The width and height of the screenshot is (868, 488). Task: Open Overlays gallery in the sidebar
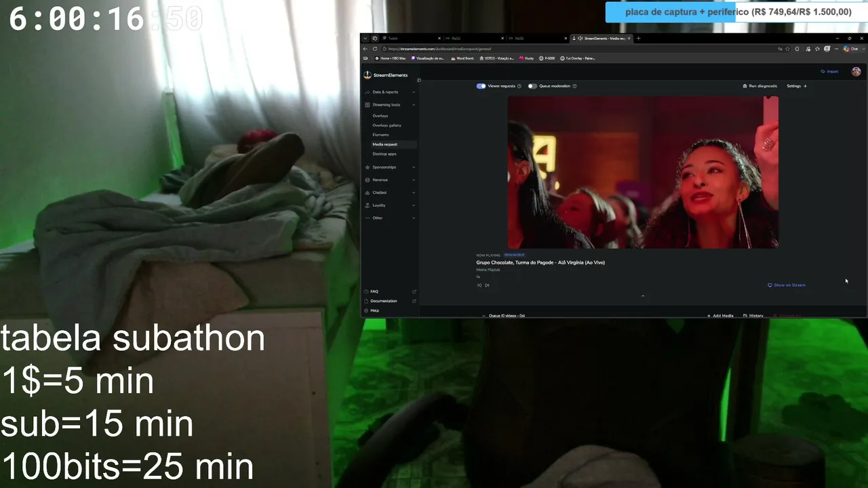click(387, 125)
